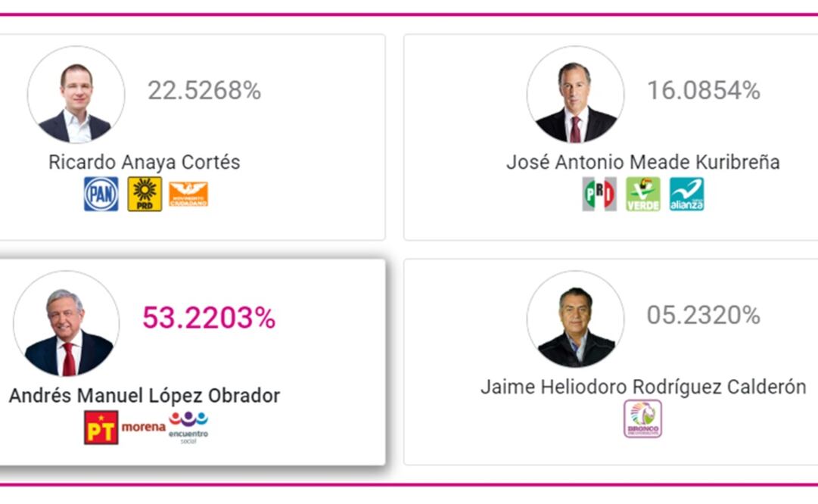This screenshot has width=818, height=504.
Task: Click the José Antonio Meade Kuribreña name
Action: click(642, 162)
